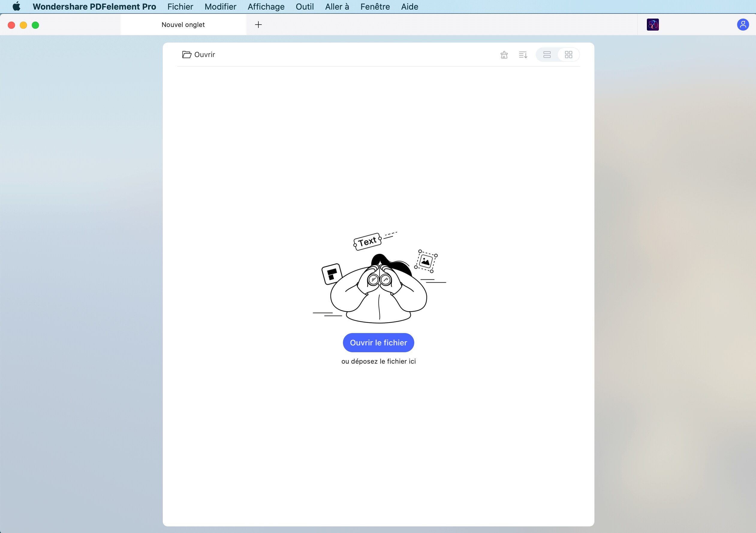This screenshot has height=533, width=756.
Task: Open a new tab with the plus icon
Action: (258, 24)
